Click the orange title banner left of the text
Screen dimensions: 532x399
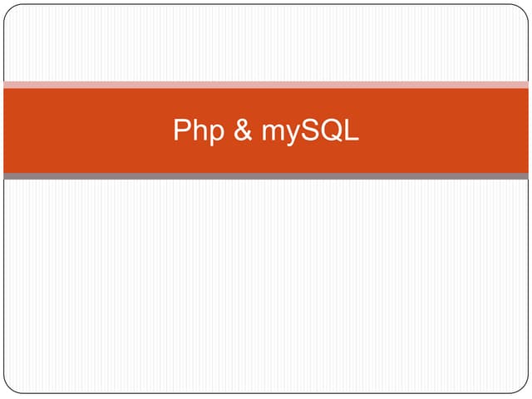click(x=83, y=131)
